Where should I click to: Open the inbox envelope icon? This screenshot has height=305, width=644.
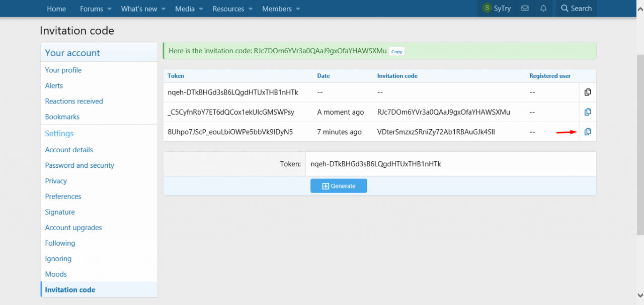click(525, 9)
